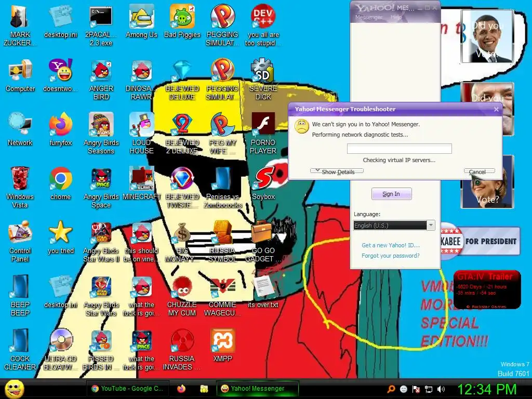532x399 pixels.
Task: Cancel the Yahoo! Messenger Troubleshooter diagnostics
Action: 480,171
